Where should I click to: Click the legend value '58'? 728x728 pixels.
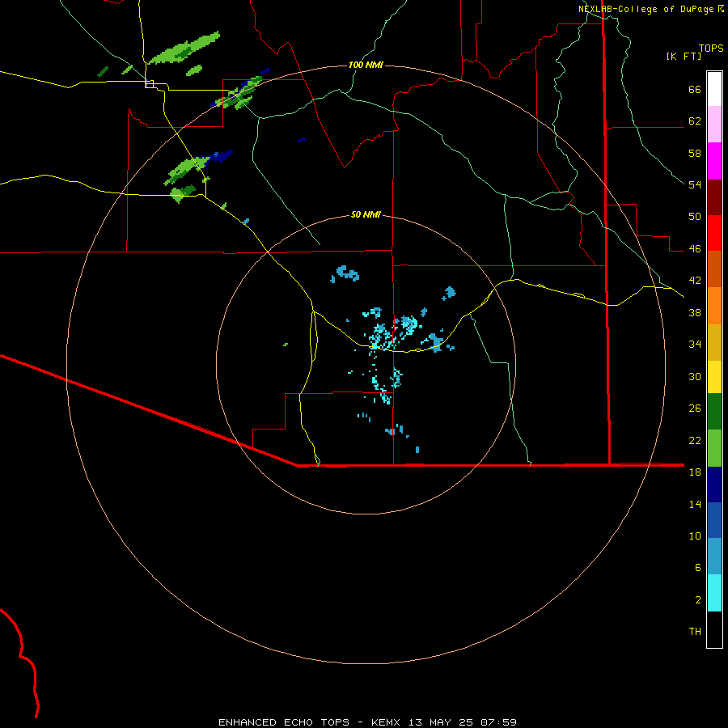point(695,153)
